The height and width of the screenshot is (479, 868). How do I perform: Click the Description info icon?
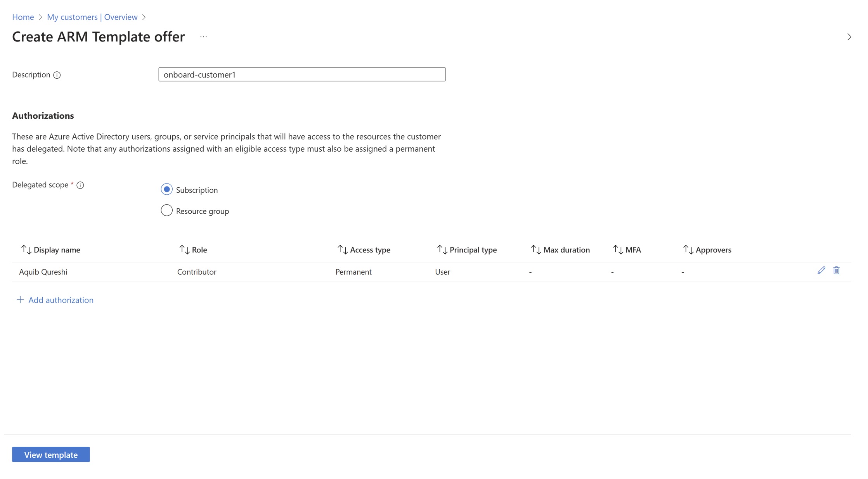pos(57,75)
